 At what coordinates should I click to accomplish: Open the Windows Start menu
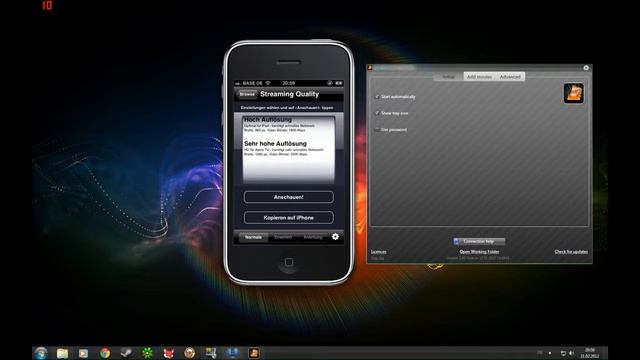coord(41,353)
